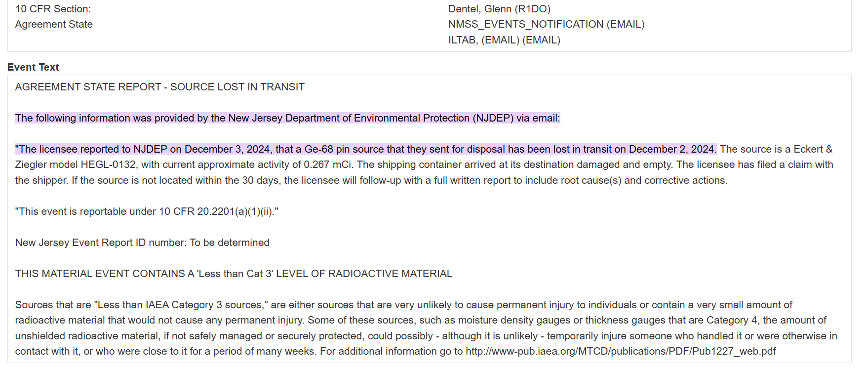This screenshot has width=868, height=368.
Task: Click the '10 CFR Section:' label
Action: click(53, 9)
